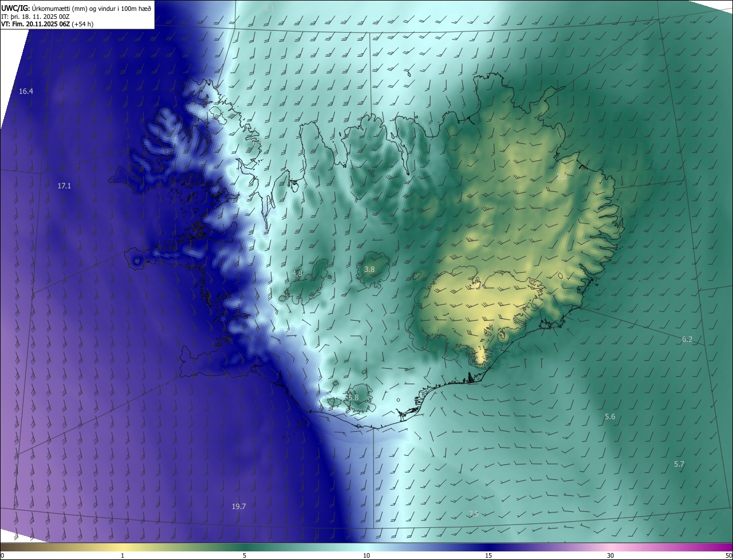The width and height of the screenshot is (733, 560).
Task: Click the '30' tick label on the color scale
Action: pyautogui.click(x=610, y=555)
